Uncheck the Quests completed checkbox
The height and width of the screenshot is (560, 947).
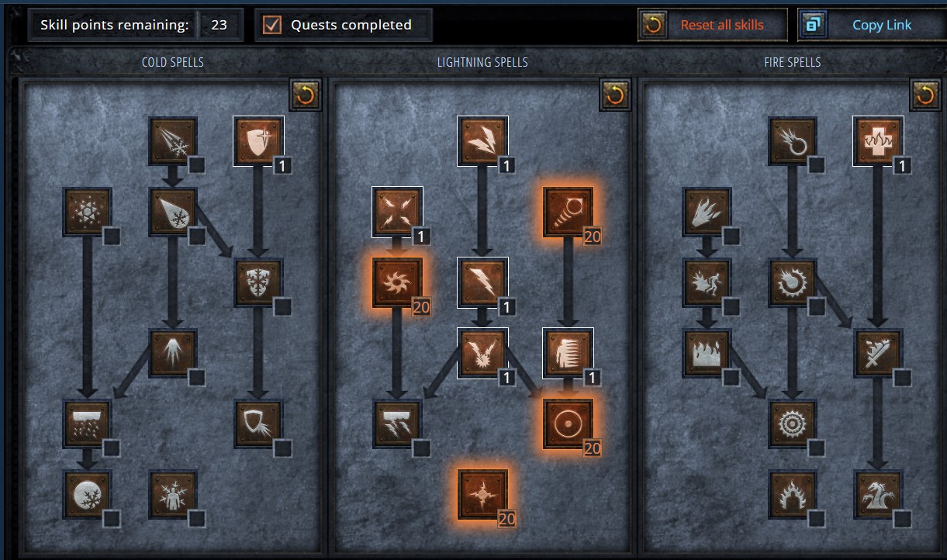point(272,25)
